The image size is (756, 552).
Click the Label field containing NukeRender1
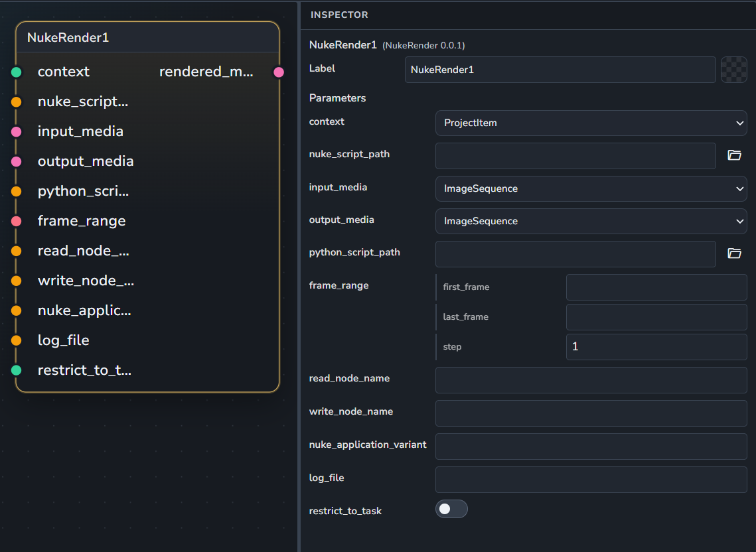pos(560,70)
